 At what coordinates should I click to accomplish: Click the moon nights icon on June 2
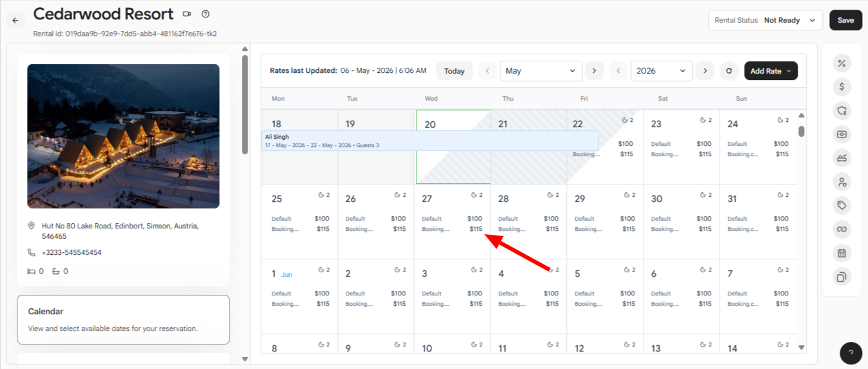click(x=397, y=270)
